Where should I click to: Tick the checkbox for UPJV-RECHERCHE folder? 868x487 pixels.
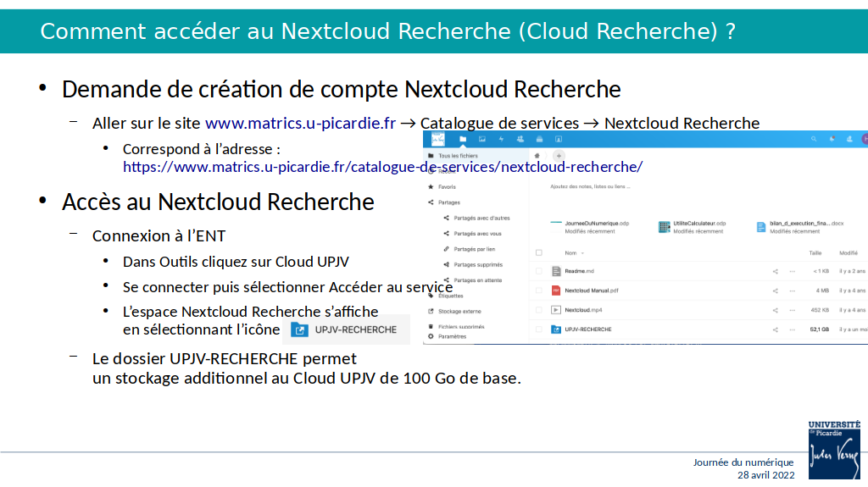[538, 329]
